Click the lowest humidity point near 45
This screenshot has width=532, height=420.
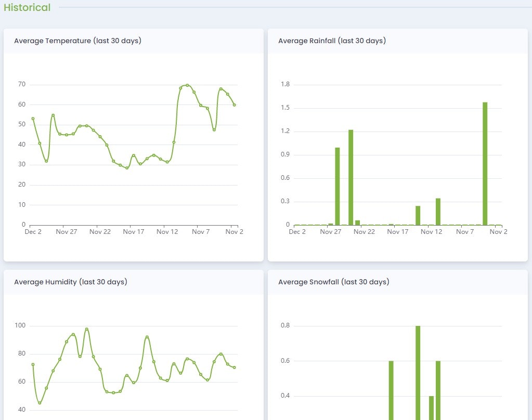pos(40,403)
